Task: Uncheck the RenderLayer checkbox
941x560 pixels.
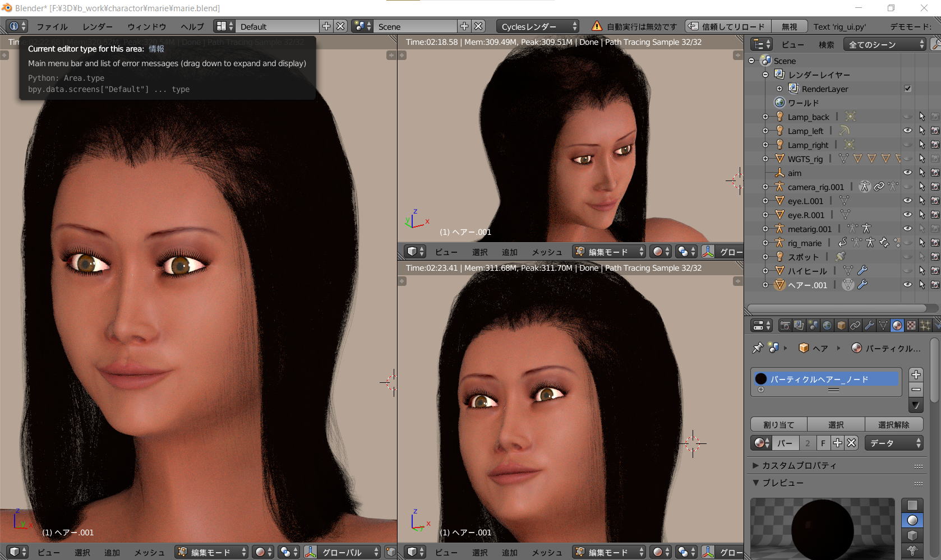Action: coord(907,89)
